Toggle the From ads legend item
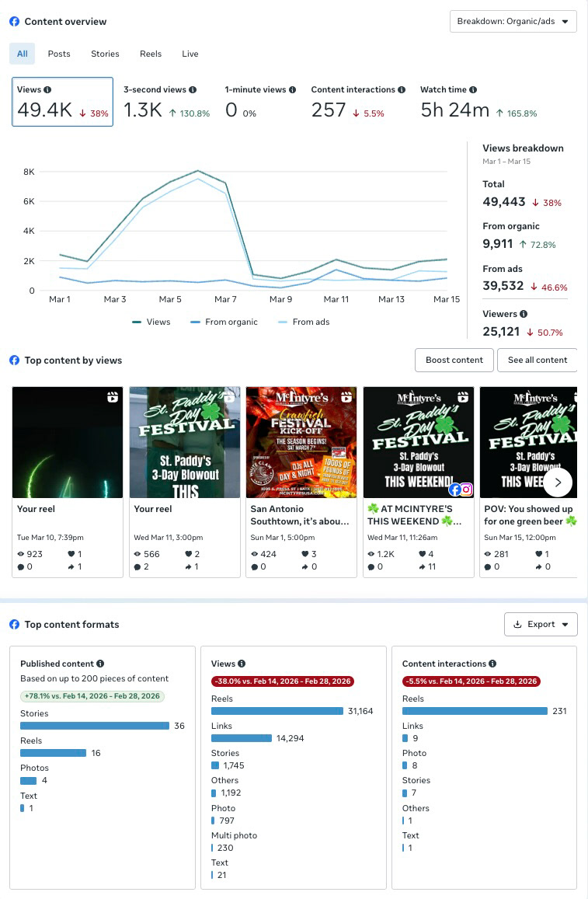The image size is (588, 899). coord(304,322)
